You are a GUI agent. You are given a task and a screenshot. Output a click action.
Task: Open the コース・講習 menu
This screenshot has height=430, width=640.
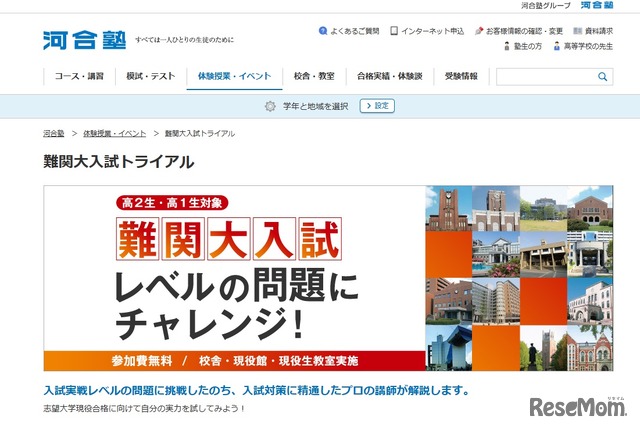(79, 76)
